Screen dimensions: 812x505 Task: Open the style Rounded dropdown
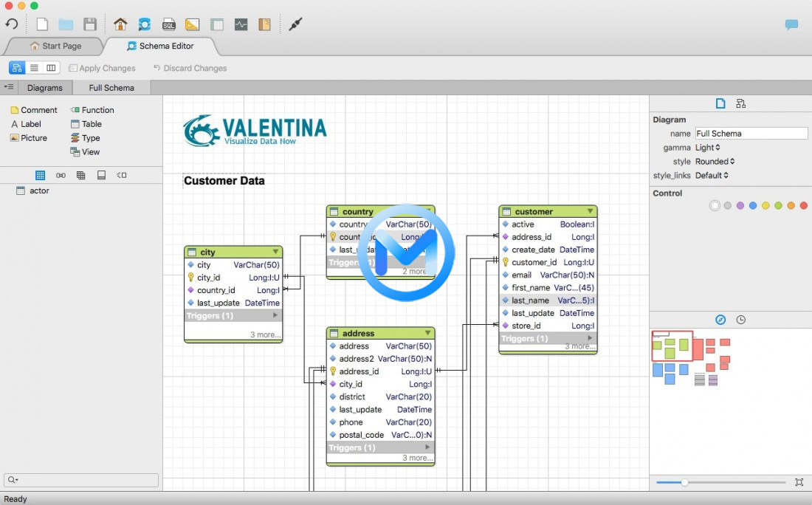pos(715,162)
